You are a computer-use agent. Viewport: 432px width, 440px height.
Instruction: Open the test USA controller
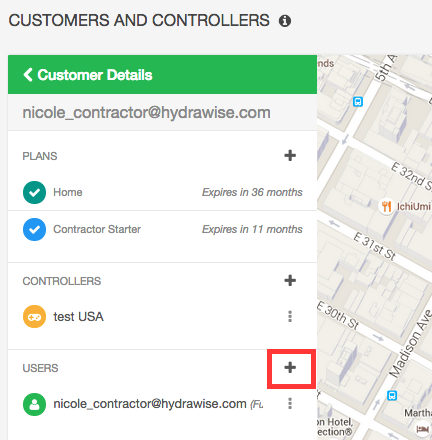[78, 317]
